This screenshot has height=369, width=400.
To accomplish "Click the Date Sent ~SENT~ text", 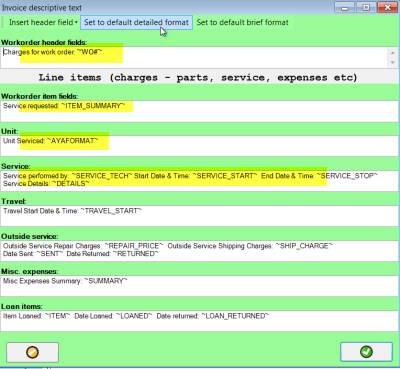I will (x=33, y=254).
